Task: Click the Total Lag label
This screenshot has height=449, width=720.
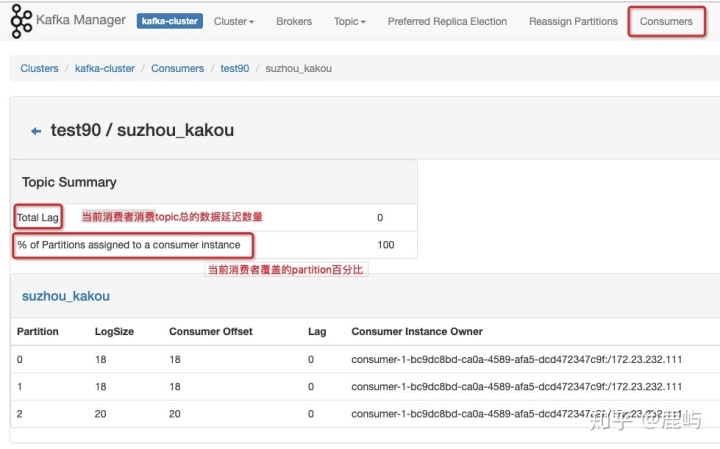Action: (38, 218)
